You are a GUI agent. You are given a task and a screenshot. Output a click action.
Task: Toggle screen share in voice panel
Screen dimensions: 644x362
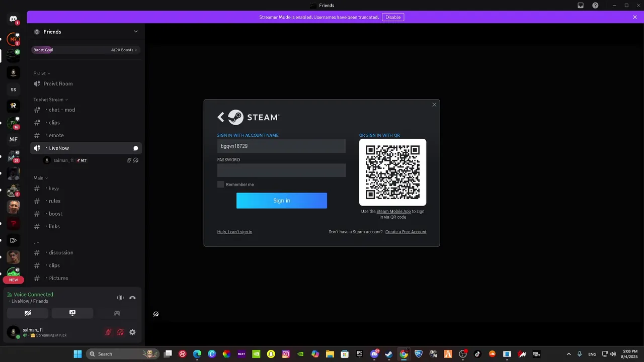click(x=72, y=313)
